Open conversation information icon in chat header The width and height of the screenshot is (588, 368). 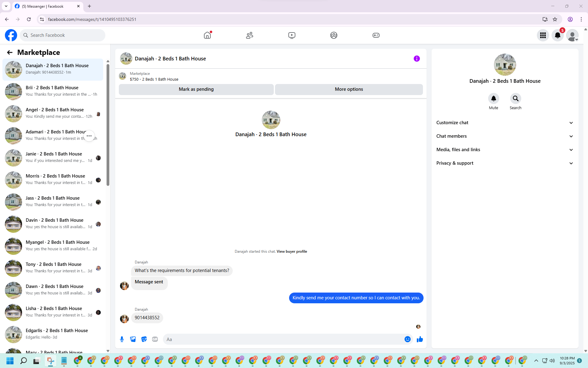(417, 59)
